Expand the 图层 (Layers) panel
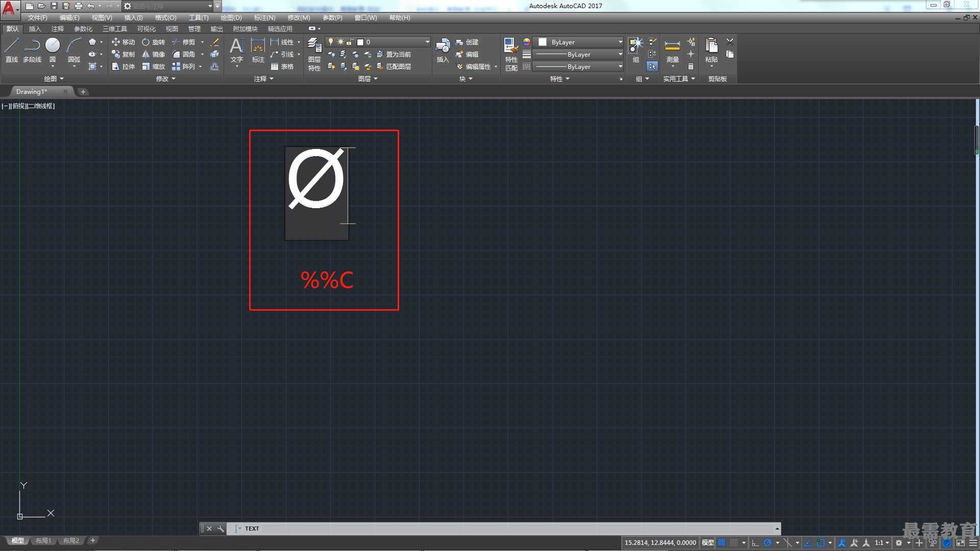 pyautogui.click(x=367, y=79)
